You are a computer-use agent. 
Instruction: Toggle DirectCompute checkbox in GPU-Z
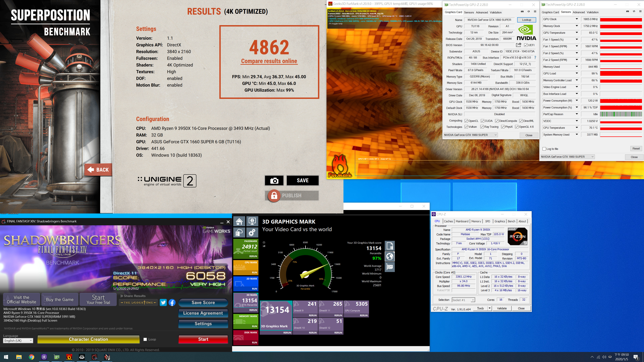point(497,121)
